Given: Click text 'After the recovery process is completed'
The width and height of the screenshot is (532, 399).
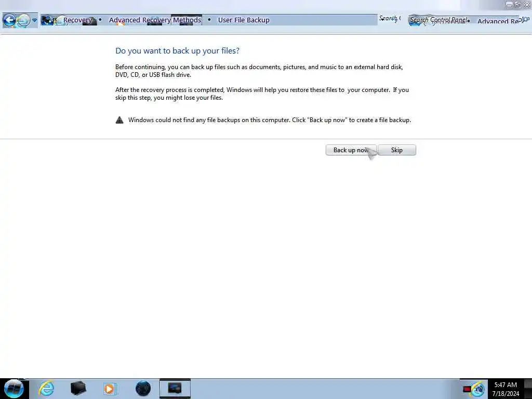Looking at the screenshot, I should pos(170,90).
